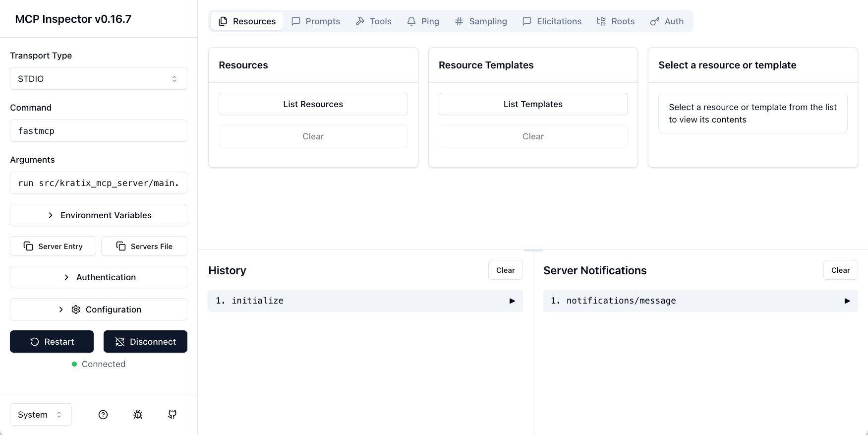
Task: Select the Resources tab
Action: click(247, 21)
